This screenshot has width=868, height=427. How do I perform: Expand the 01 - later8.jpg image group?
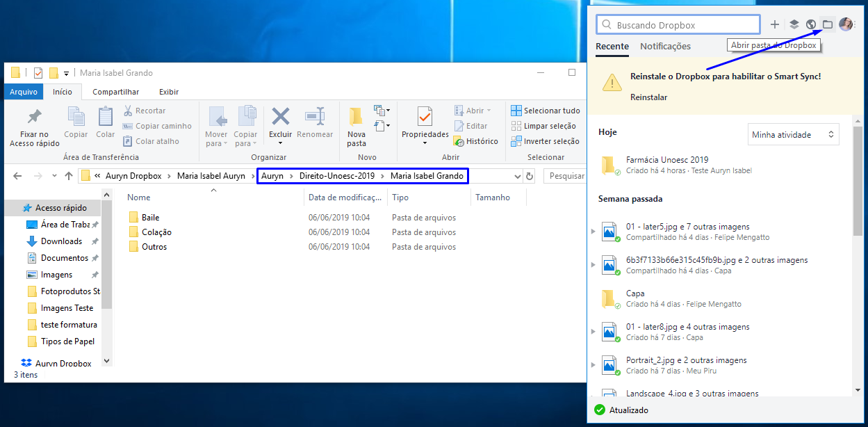pos(593,331)
